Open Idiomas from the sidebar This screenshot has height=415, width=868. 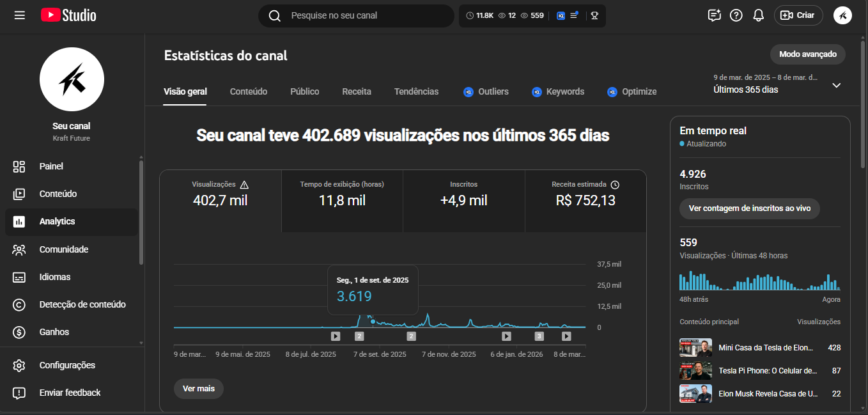pyautogui.click(x=72, y=277)
